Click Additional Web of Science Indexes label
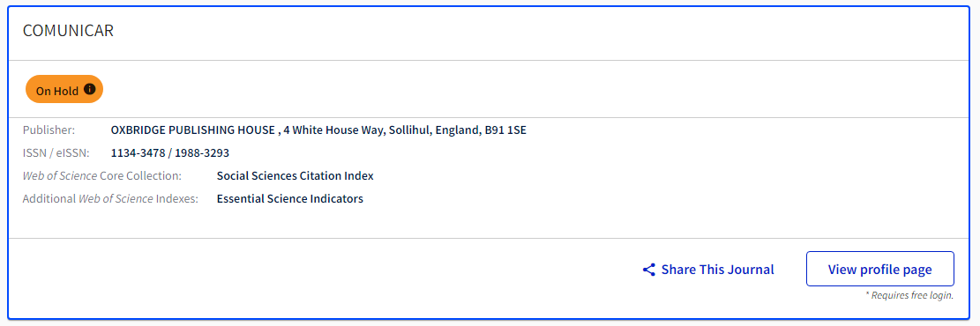This screenshot has width=980, height=326. click(x=110, y=199)
